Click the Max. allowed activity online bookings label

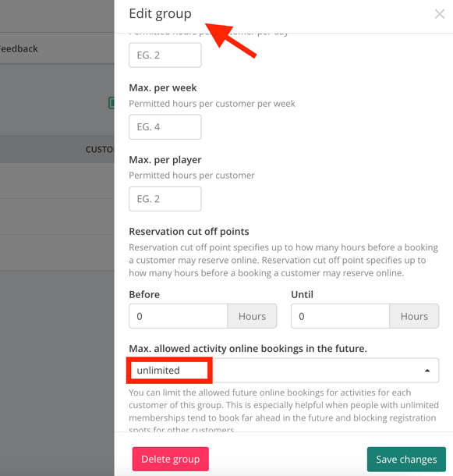[x=248, y=349]
